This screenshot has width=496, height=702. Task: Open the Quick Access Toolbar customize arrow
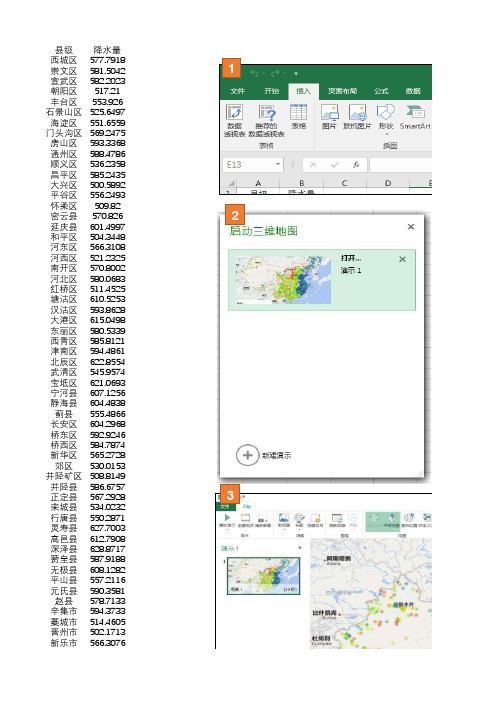296,73
